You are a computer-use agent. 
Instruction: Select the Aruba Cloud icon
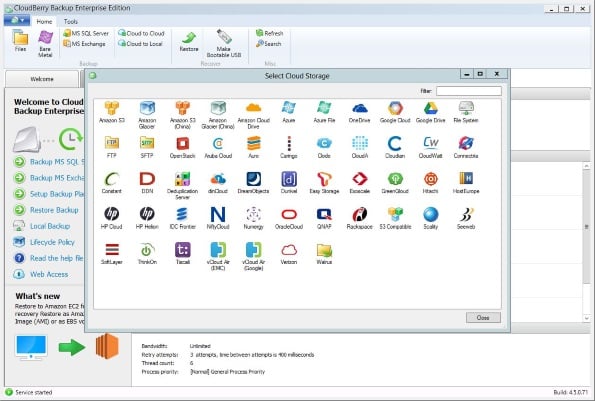[218, 147]
